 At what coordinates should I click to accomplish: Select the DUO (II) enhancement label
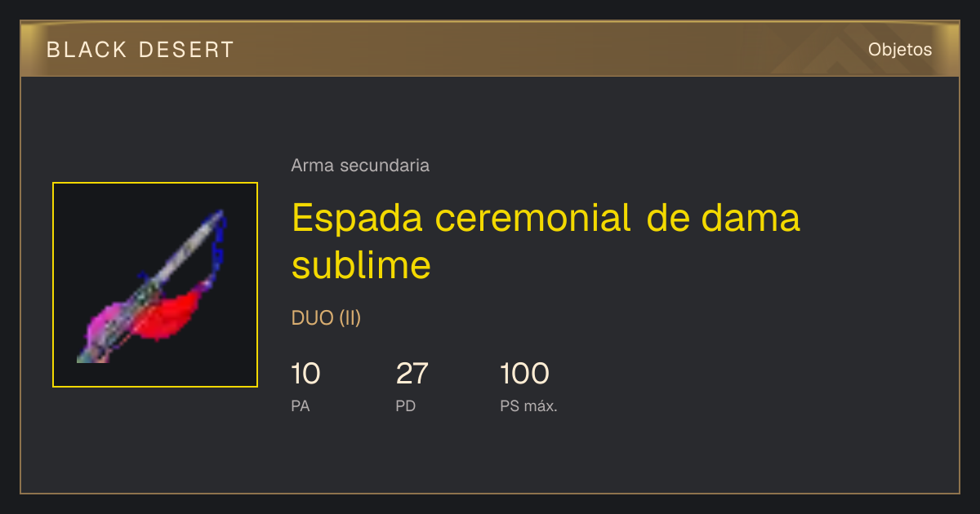[x=326, y=318]
